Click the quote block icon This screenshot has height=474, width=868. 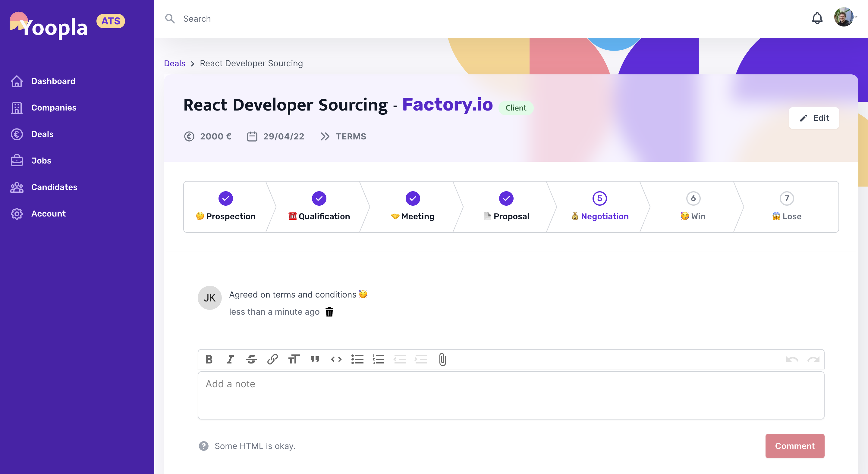pos(315,360)
